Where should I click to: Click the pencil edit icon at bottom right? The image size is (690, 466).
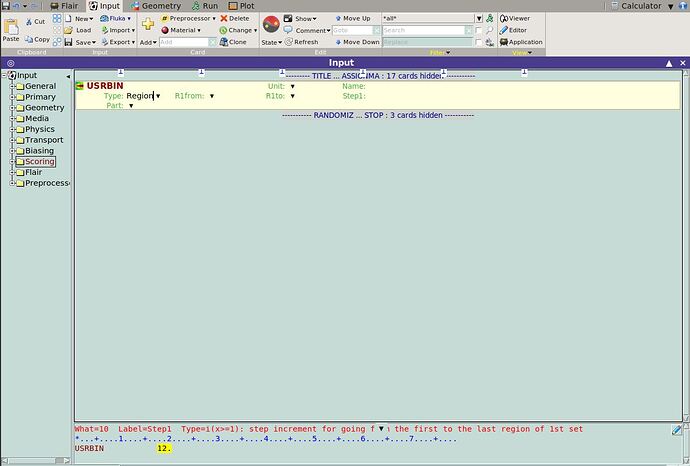point(677,430)
